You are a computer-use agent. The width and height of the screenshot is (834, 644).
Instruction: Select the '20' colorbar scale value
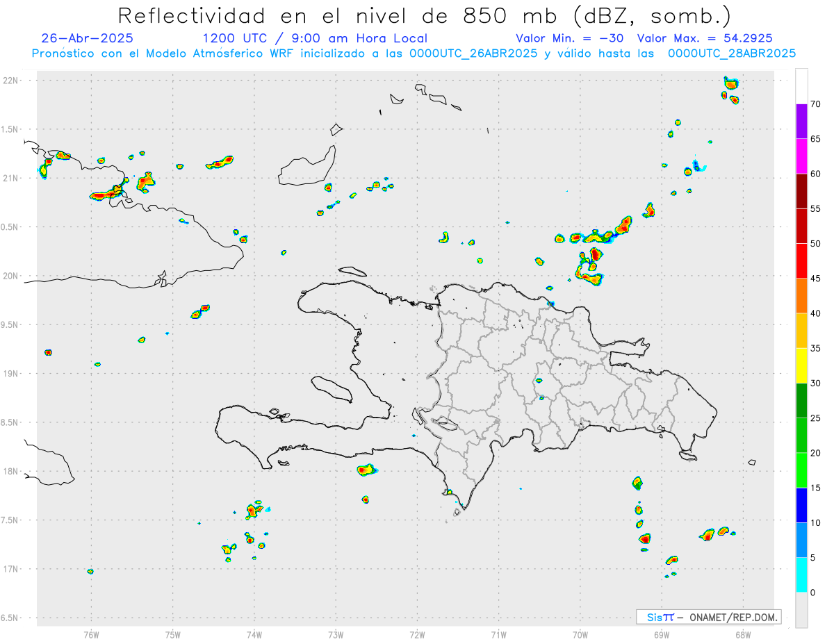coord(815,453)
